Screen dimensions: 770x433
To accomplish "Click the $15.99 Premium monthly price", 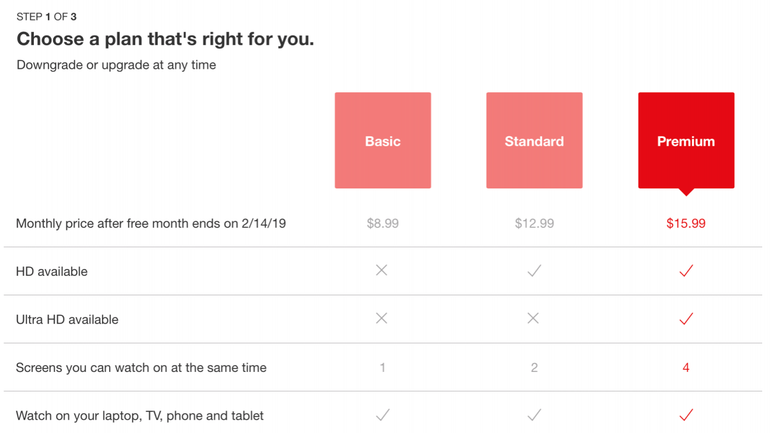I will (686, 223).
